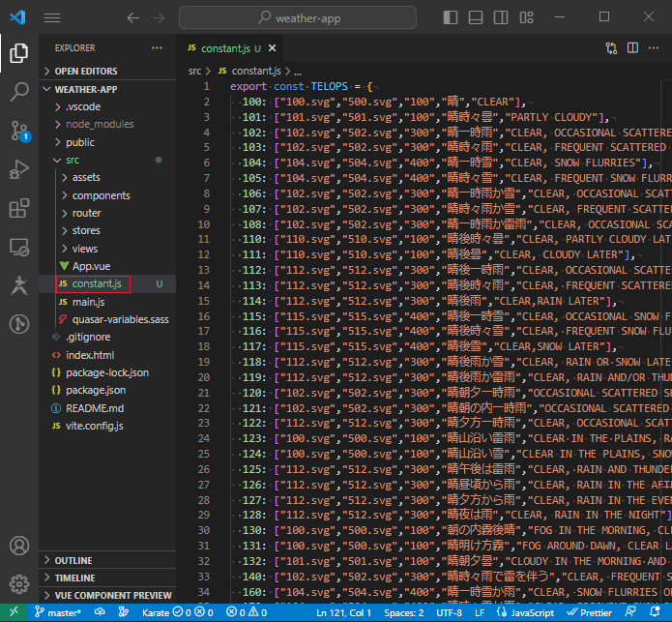
Task: Open the Karate runner view icon
Action: click(19, 285)
